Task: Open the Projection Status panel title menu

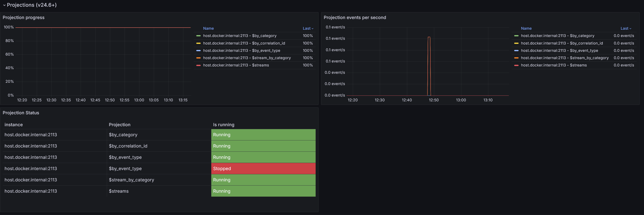Action: 21,113
